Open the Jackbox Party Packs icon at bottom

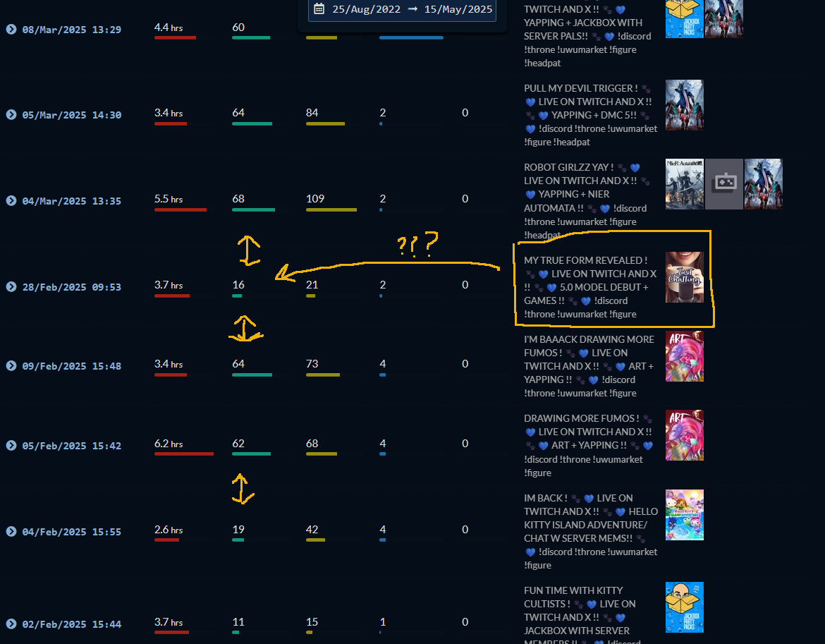[x=685, y=607]
